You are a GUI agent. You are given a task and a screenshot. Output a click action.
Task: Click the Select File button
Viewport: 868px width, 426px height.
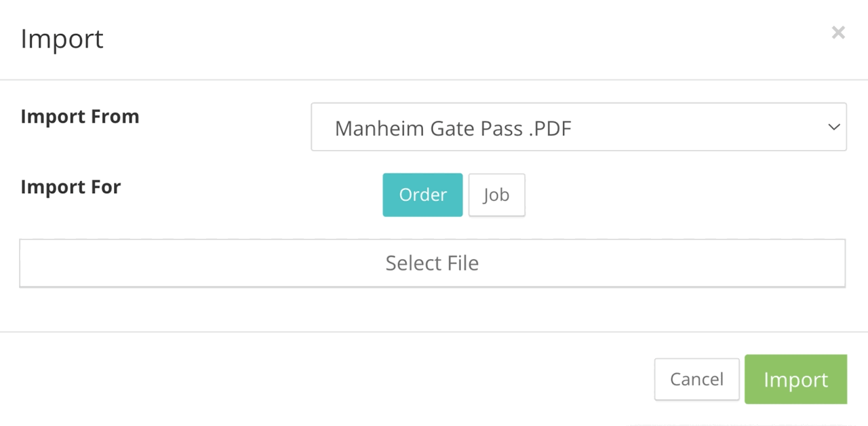432,263
